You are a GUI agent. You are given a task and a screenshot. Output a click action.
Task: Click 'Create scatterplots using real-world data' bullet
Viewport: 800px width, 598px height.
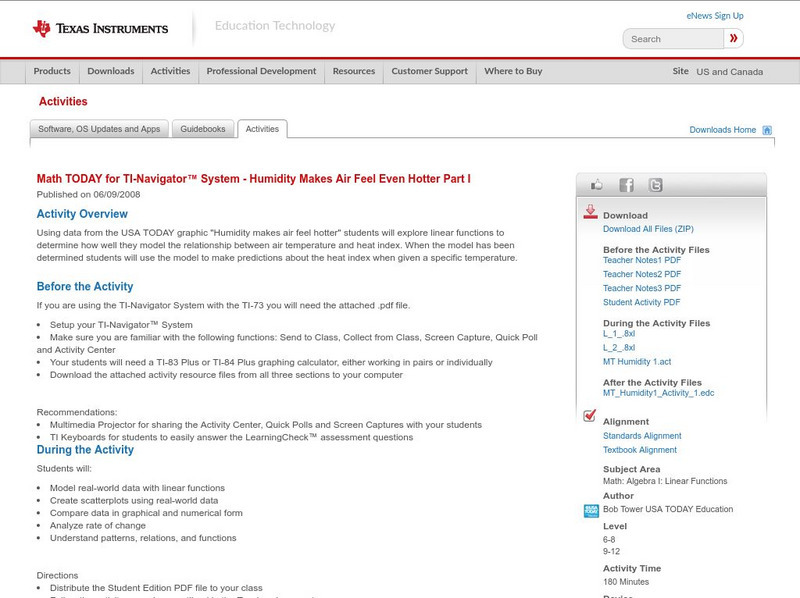point(134,501)
